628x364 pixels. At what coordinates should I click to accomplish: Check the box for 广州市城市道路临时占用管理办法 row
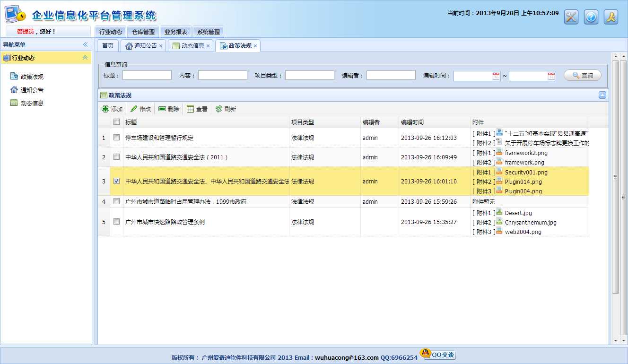pos(116,201)
